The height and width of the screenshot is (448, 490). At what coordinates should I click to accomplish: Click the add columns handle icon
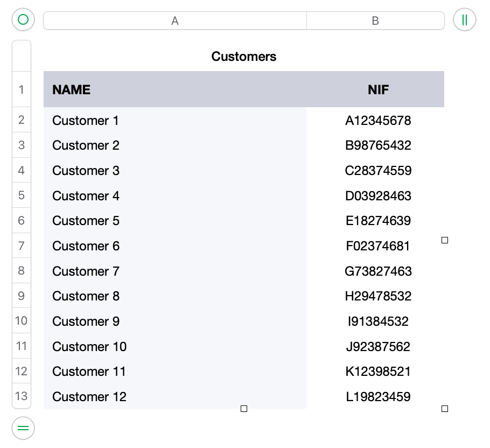click(x=464, y=20)
